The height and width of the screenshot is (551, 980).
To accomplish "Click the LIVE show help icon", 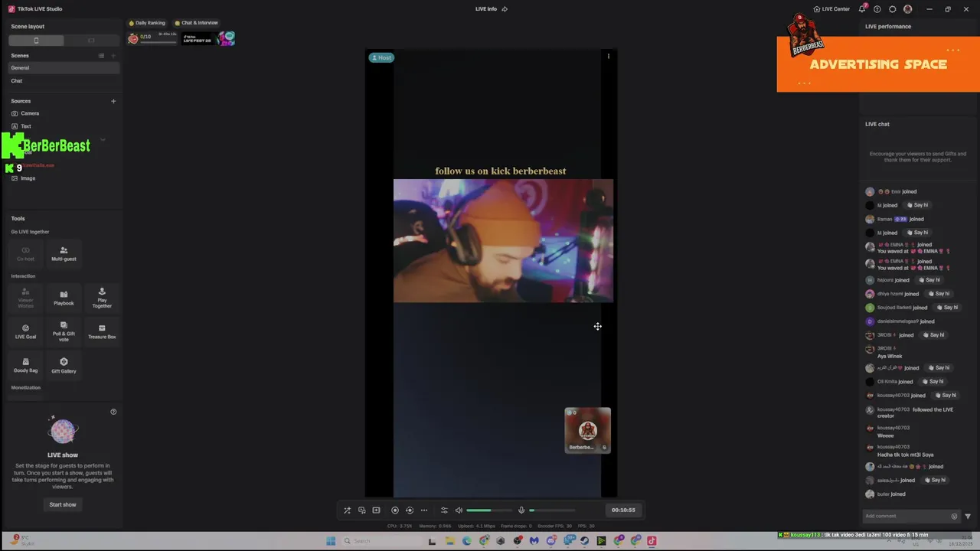I will [x=113, y=412].
